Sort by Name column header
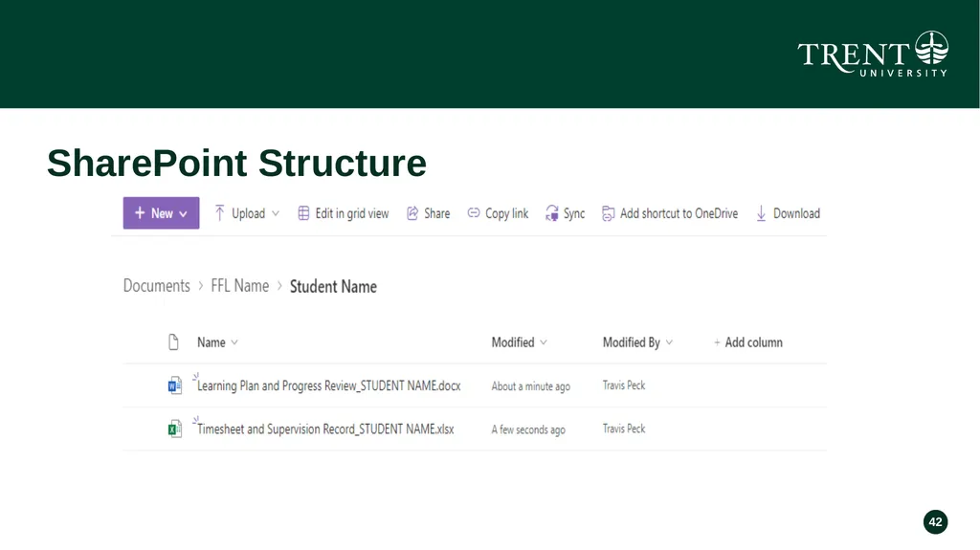 click(x=212, y=341)
